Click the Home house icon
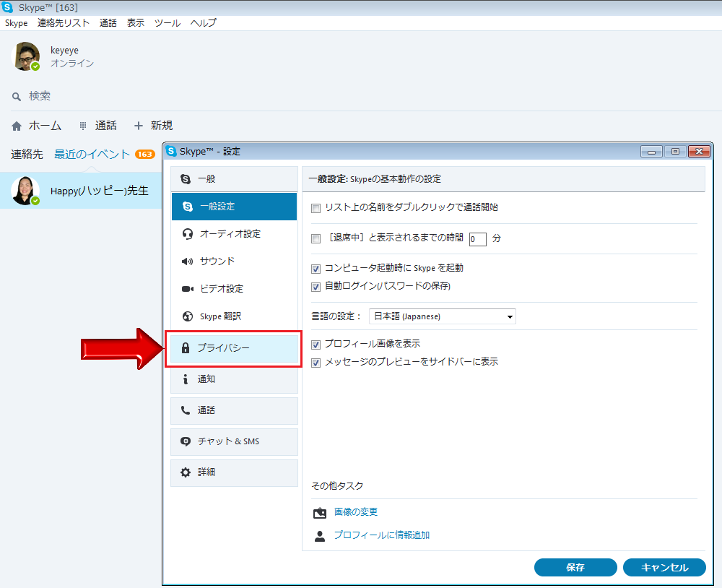 (17, 126)
